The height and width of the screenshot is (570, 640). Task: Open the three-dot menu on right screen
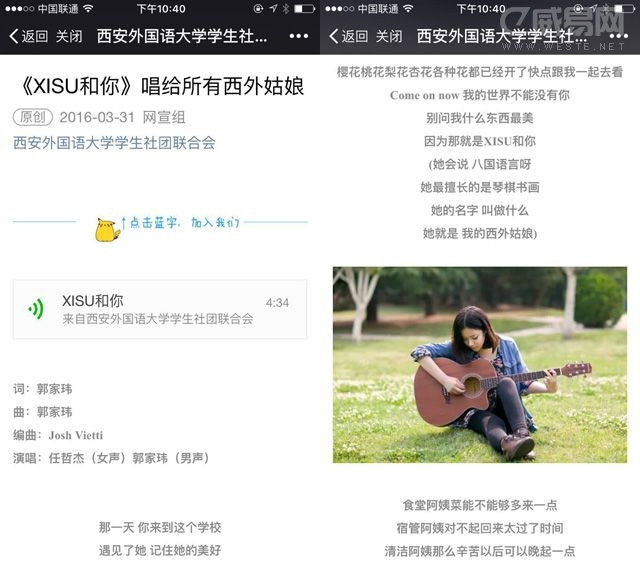click(619, 36)
